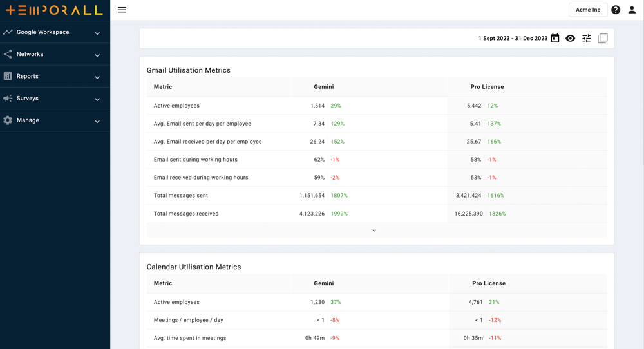
Task: Select the Total messages received label
Action: [x=186, y=214]
